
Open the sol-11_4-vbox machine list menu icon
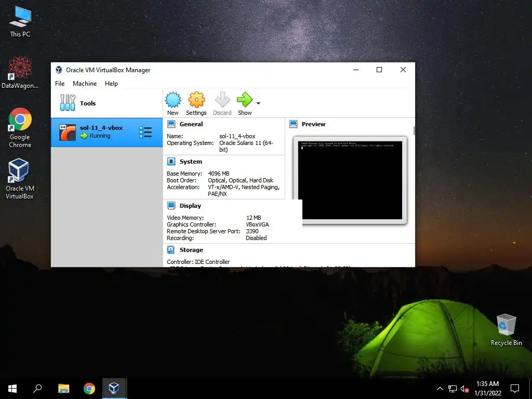click(x=145, y=132)
